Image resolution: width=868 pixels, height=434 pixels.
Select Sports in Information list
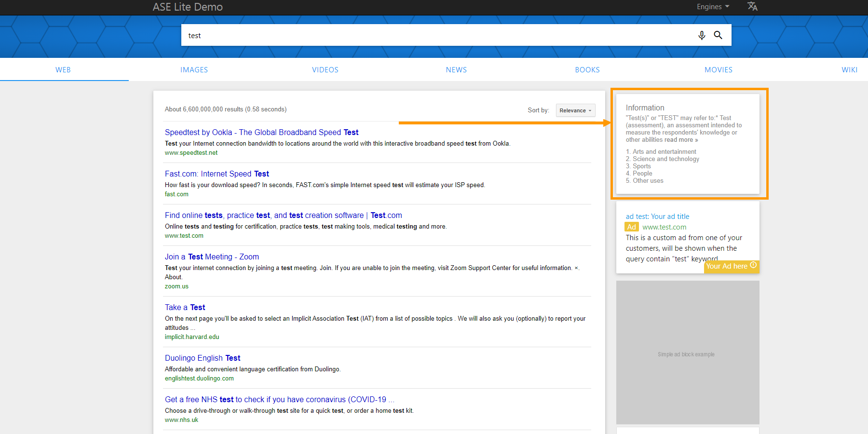pos(642,166)
